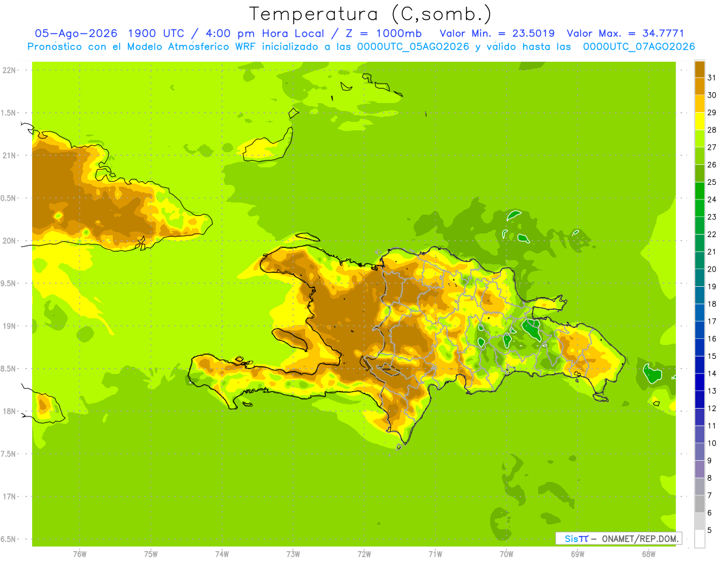
Task: Click initialization time "0000UTC_05AGO2026"
Action: click(x=414, y=47)
